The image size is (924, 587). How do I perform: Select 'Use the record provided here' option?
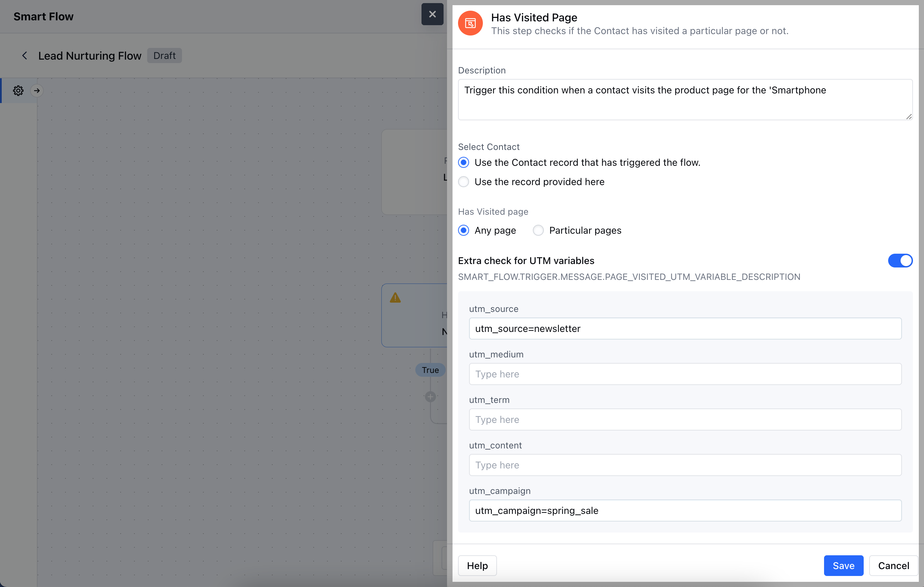click(464, 182)
